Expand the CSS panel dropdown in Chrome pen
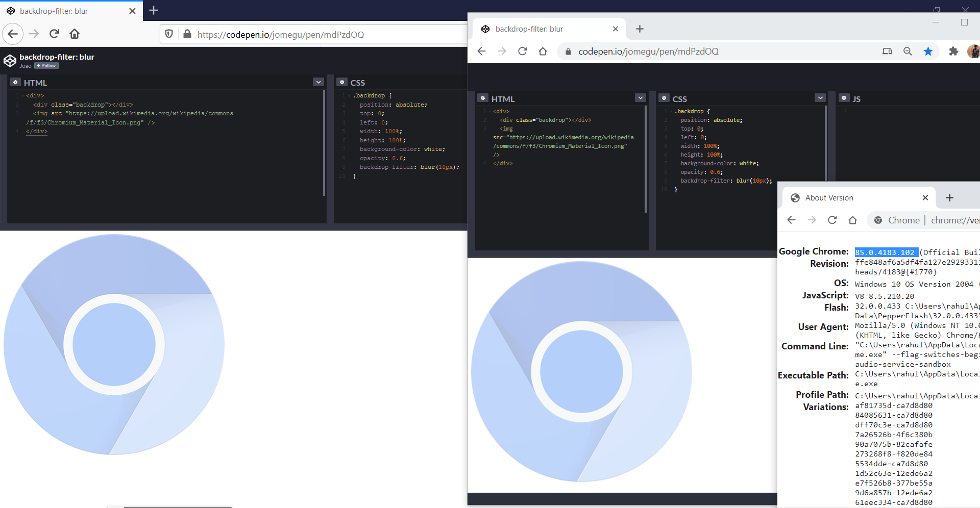This screenshot has width=980, height=508. coord(820,98)
